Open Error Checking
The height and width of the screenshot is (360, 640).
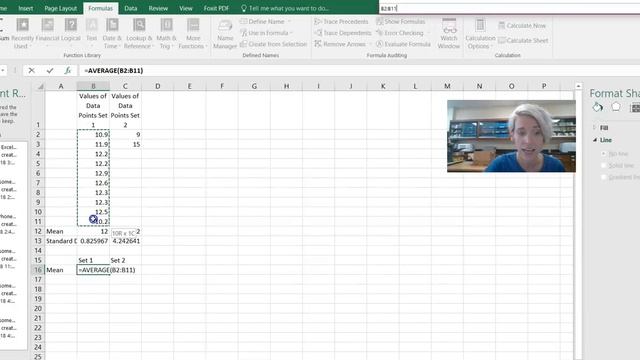coord(400,33)
